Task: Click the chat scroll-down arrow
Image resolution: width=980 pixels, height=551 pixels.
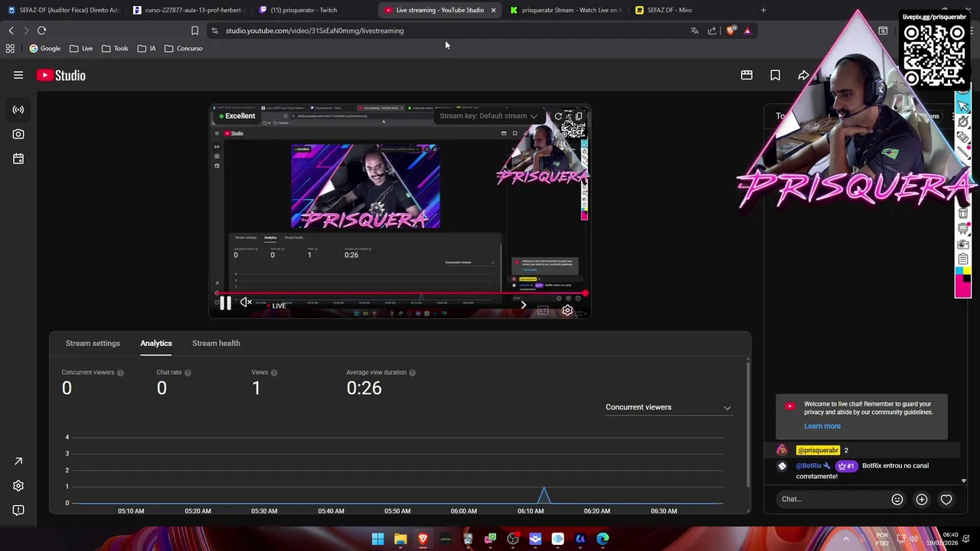Action: 963,481
